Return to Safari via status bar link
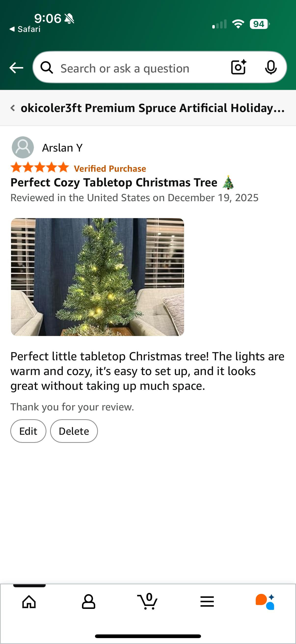The image size is (296, 644). (x=25, y=29)
